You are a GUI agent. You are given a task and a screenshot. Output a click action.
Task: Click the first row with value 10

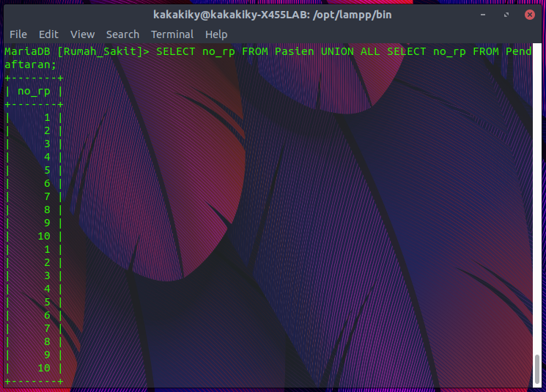pyautogui.click(x=34, y=236)
